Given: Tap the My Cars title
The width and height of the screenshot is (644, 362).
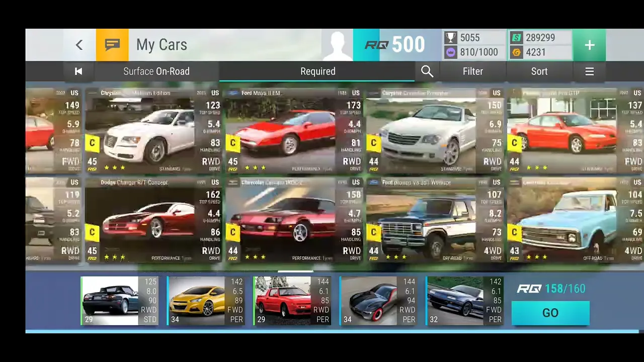Looking at the screenshot, I should pos(162,45).
